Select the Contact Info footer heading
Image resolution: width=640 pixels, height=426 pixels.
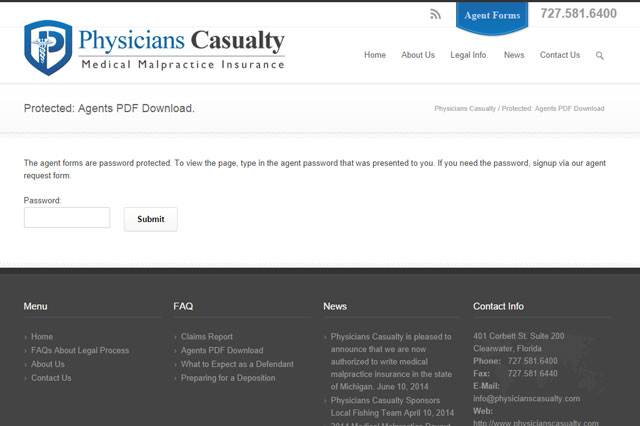click(x=498, y=306)
